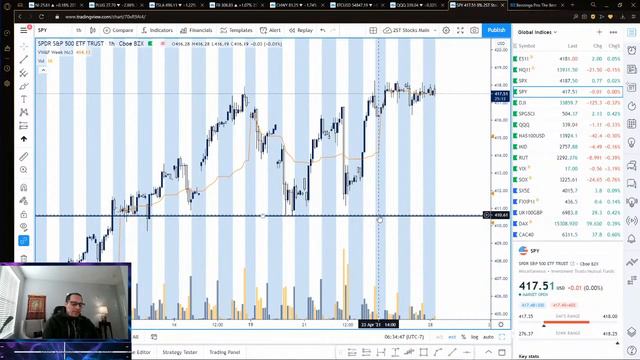
Task: Open the ideas lightbulb sidebar icon
Action: (631, 142)
